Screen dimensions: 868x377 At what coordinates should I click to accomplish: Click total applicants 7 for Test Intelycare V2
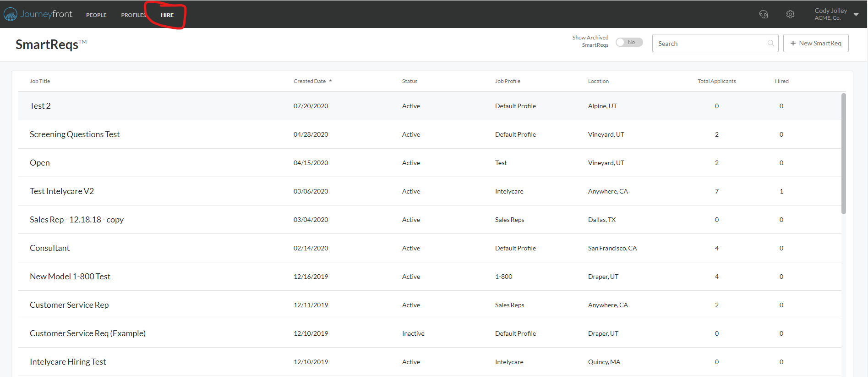pos(717,191)
